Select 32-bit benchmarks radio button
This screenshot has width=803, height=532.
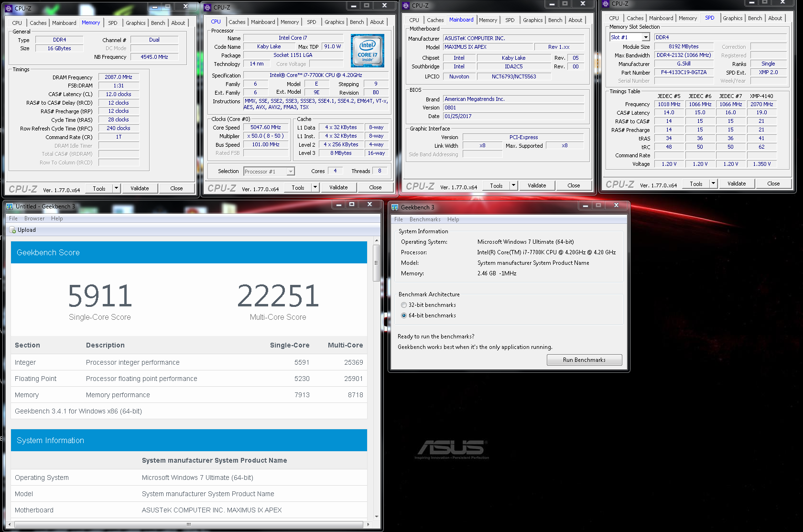[x=404, y=305]
